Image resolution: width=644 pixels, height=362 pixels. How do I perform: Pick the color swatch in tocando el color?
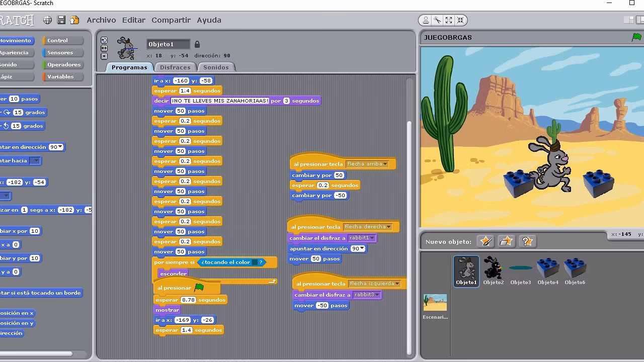(x=255, y=262)
